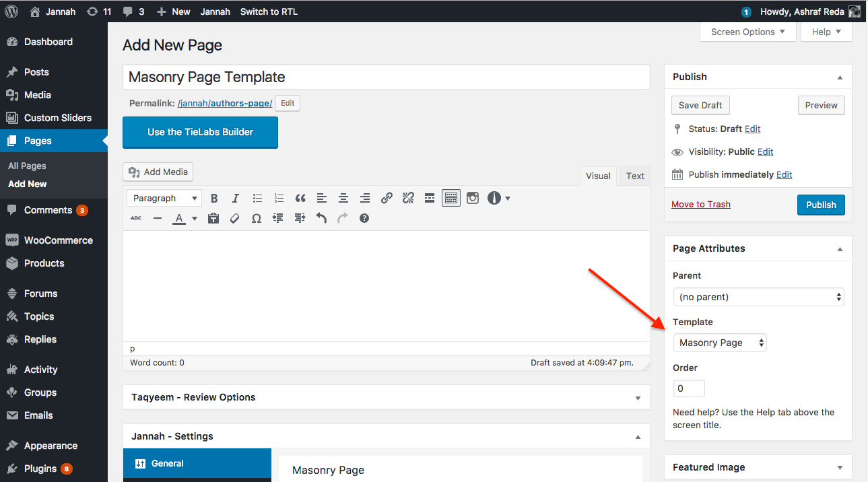Screen dimensions: 868x482
Task: Apply blockquote formatting
Action: (300, 198)
